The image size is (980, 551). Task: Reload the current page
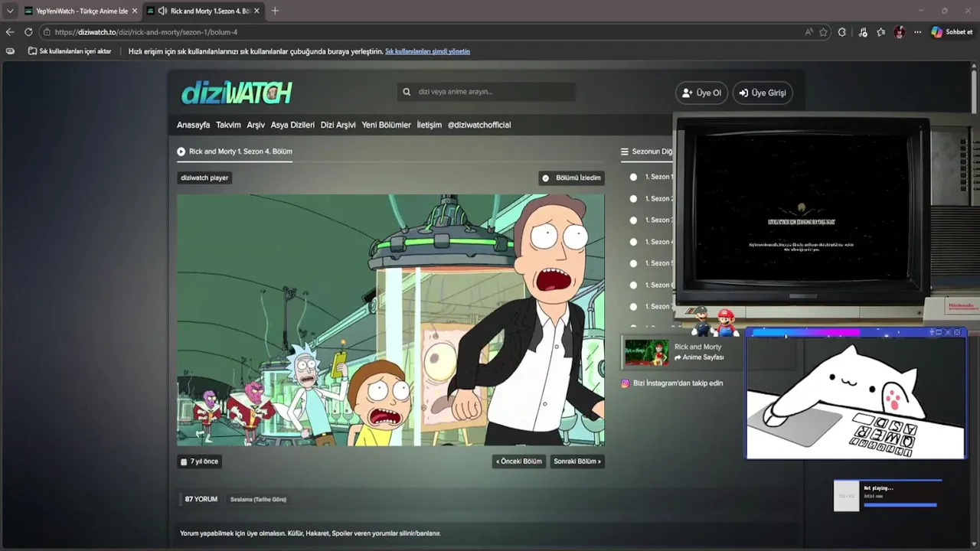tap(28, 32)
